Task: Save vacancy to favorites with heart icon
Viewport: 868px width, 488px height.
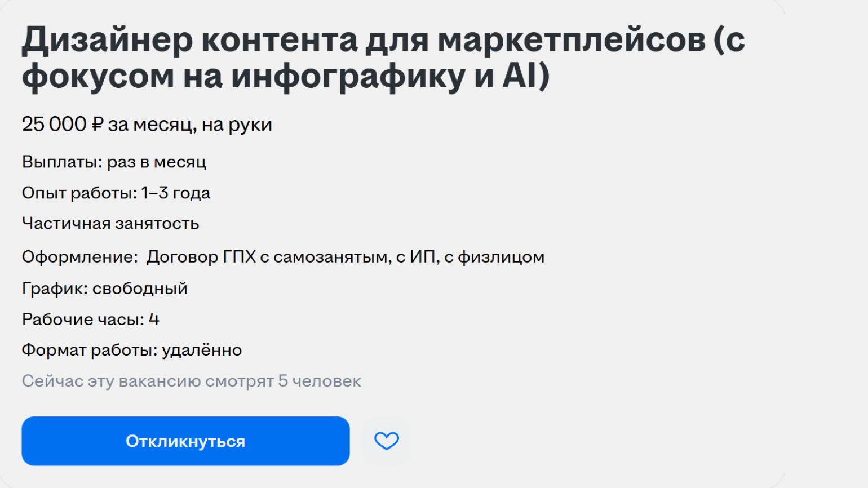Action: 387,441
